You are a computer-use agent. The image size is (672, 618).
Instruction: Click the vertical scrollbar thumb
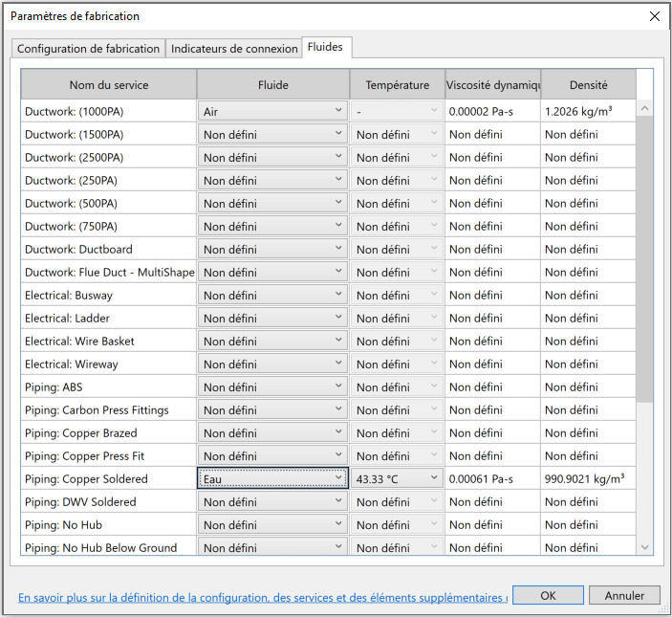[644, 259]
